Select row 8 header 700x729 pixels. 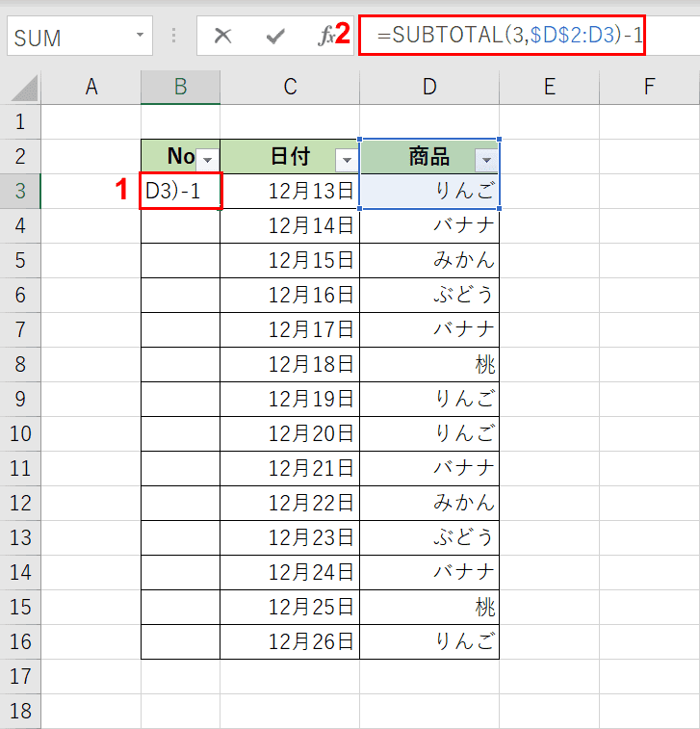tap(20, 364)
